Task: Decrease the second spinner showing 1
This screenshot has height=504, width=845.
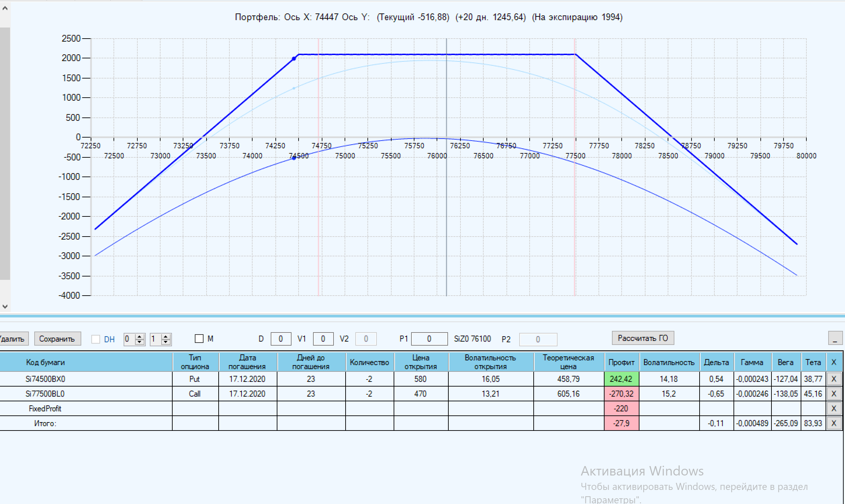Action: click(166, 342)
